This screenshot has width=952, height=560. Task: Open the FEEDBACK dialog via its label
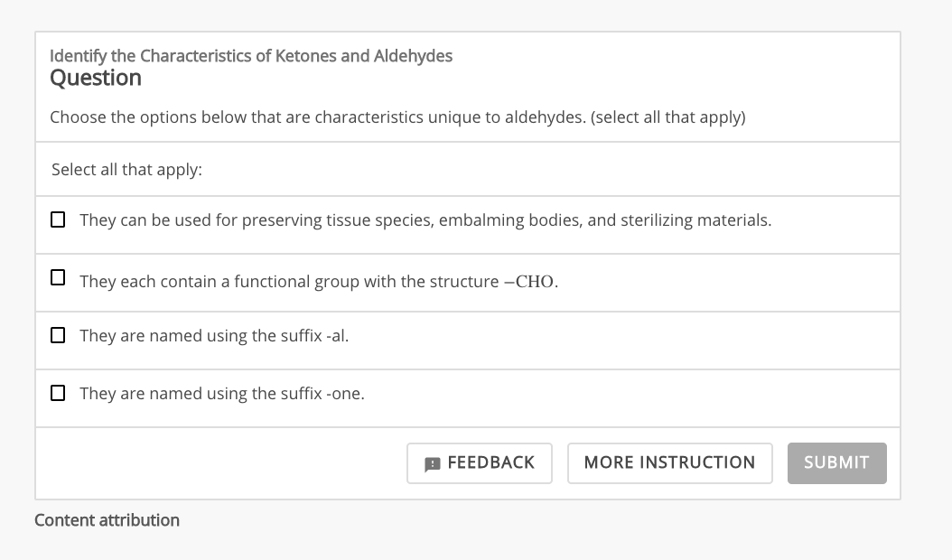(x=490, y=462)
